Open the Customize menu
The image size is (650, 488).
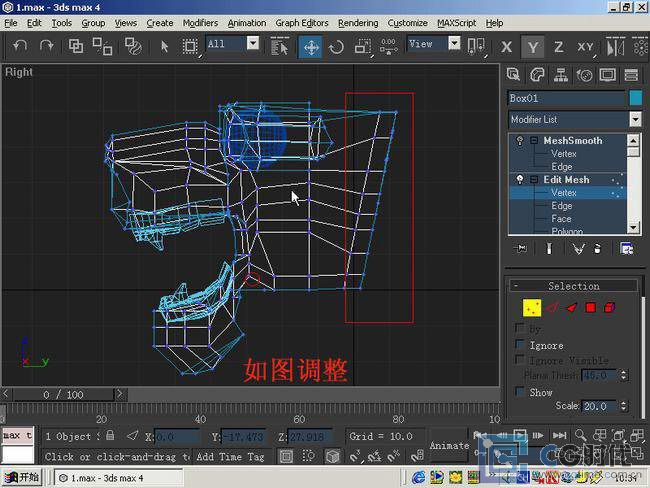click(407, 23)
